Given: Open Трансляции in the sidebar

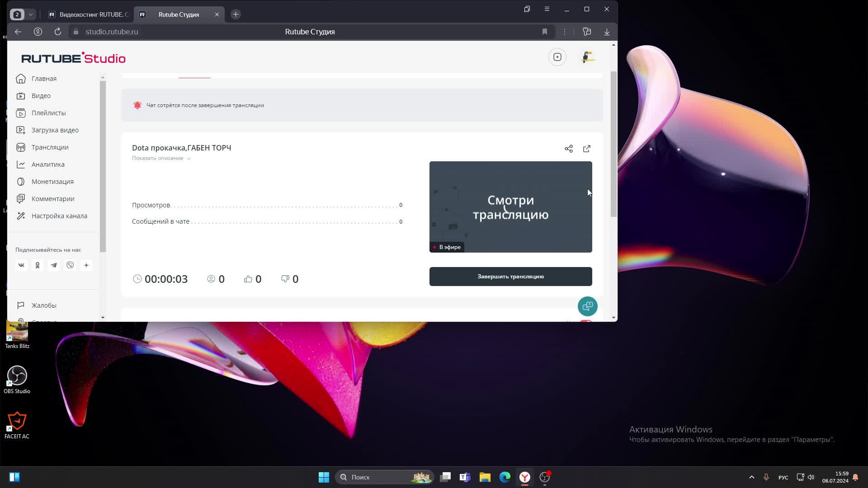Looking at the screenshot, I should pos(50,147).
